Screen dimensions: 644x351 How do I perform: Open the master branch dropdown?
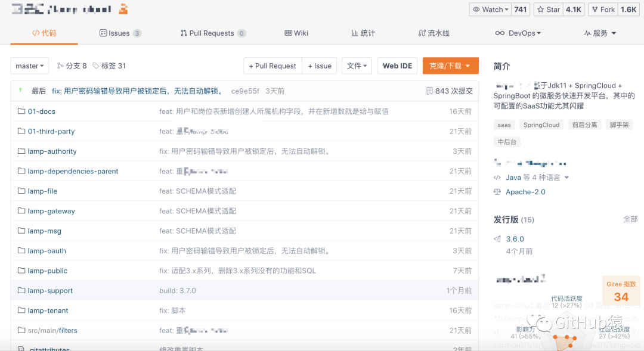tap(29, 66)
